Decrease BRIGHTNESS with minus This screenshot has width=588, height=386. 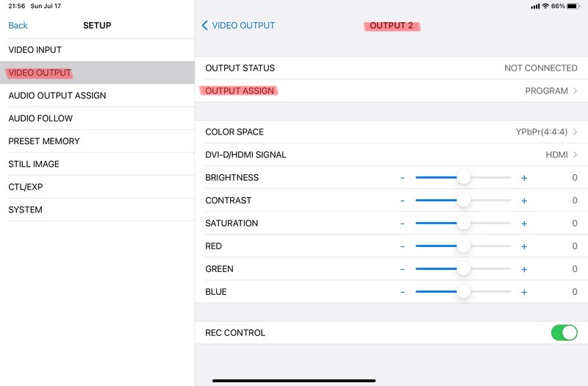(402, 178)
